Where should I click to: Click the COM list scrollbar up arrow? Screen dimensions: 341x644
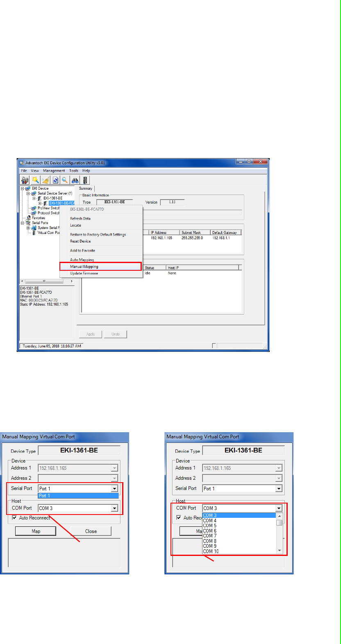[x=280, y=516]
